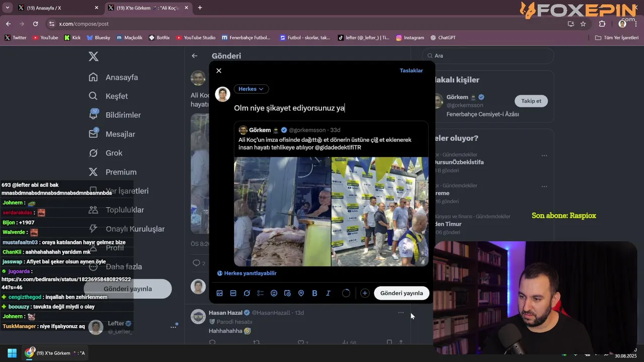Apply italic formatting in compose toolbar

328,293
